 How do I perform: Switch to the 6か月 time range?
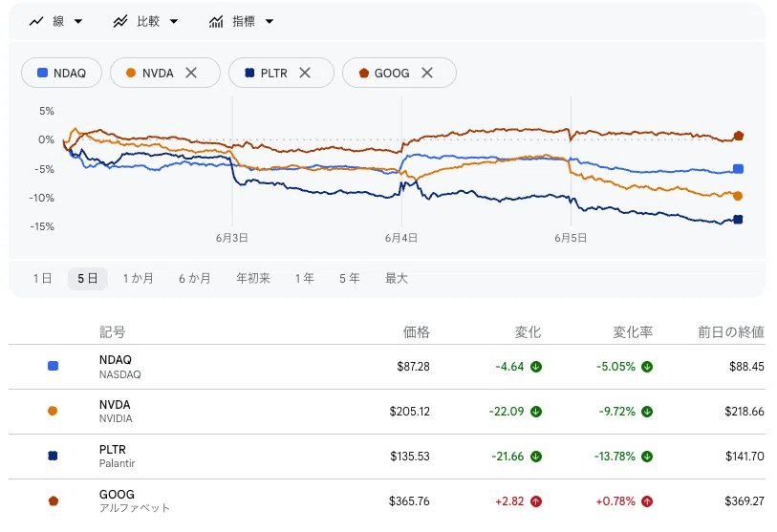click(195, 278)
